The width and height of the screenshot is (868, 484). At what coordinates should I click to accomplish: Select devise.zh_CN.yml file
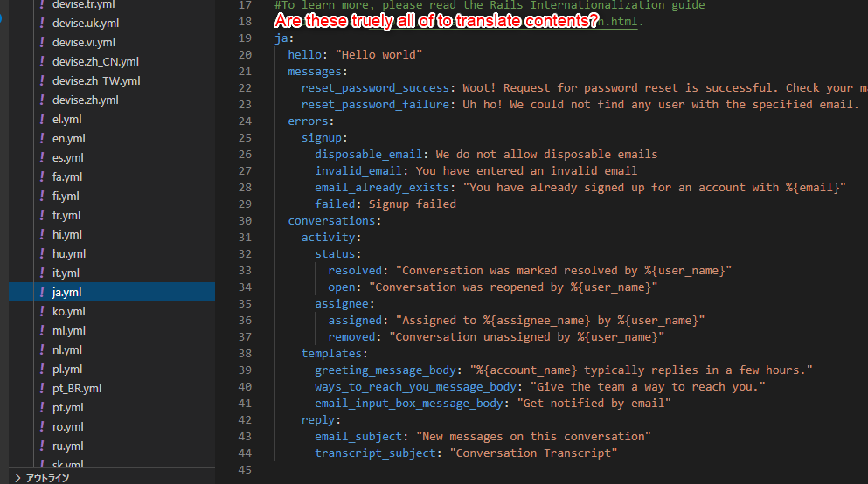[95, 62]
